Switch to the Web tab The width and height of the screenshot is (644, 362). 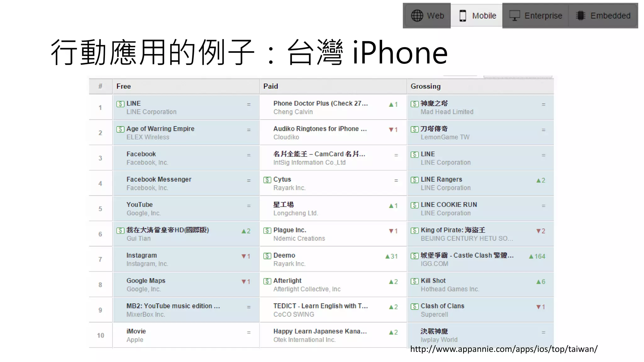(427, 16)
